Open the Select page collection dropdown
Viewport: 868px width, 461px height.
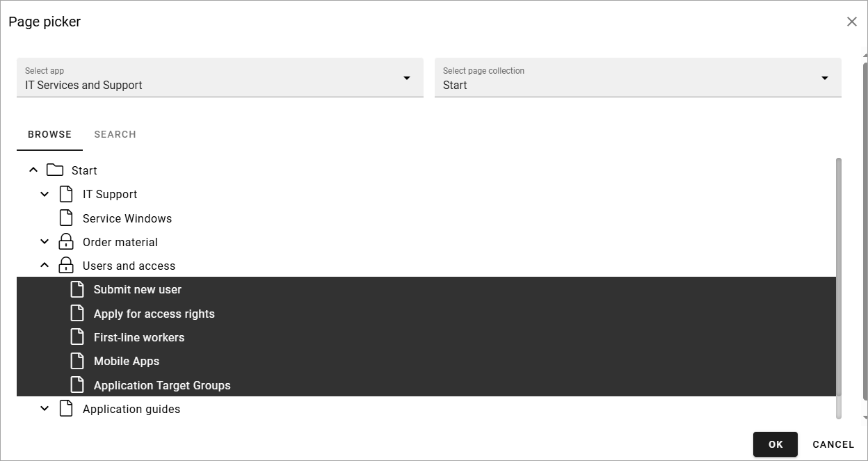pyautogui.click(x=638, y=77)
